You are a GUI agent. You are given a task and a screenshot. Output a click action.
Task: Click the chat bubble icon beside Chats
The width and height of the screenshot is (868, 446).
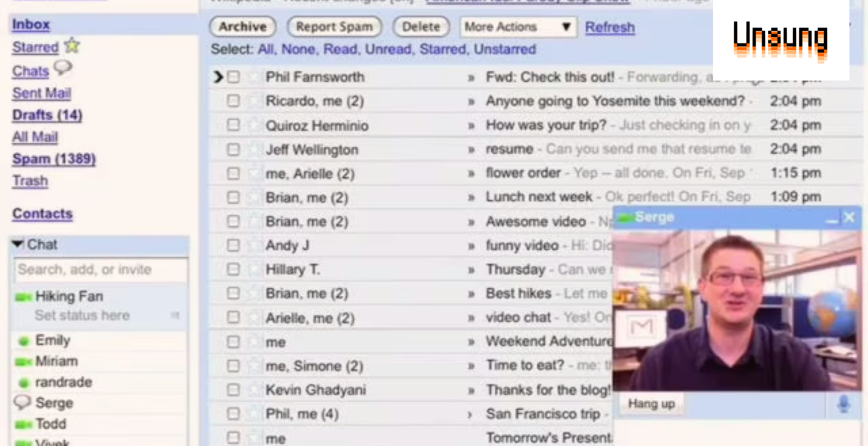tap(63, 68)
